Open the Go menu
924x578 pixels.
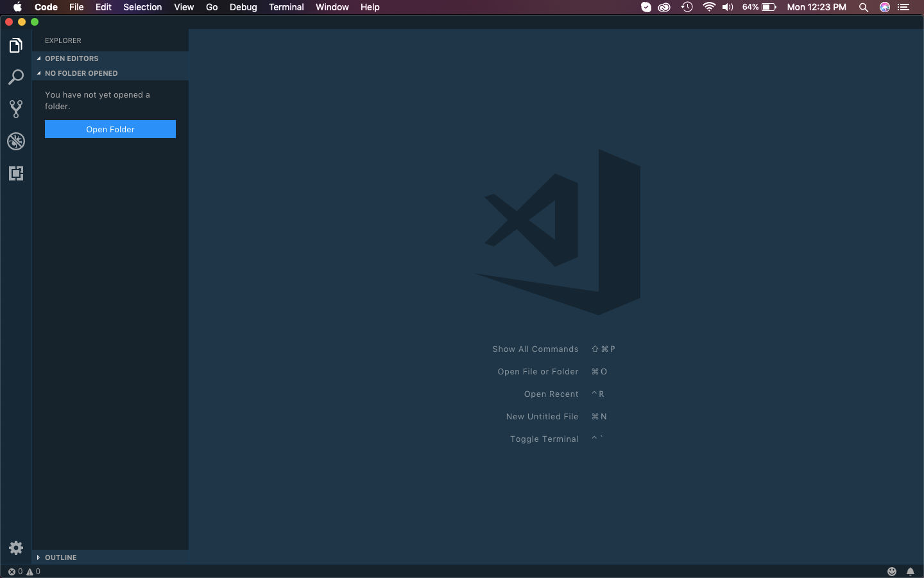[x=212, y=7]
